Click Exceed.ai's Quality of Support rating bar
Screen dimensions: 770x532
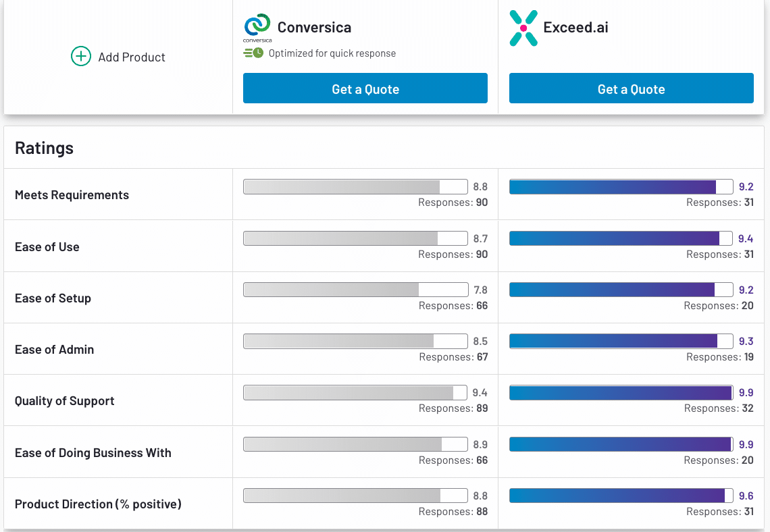click(621, 393)
